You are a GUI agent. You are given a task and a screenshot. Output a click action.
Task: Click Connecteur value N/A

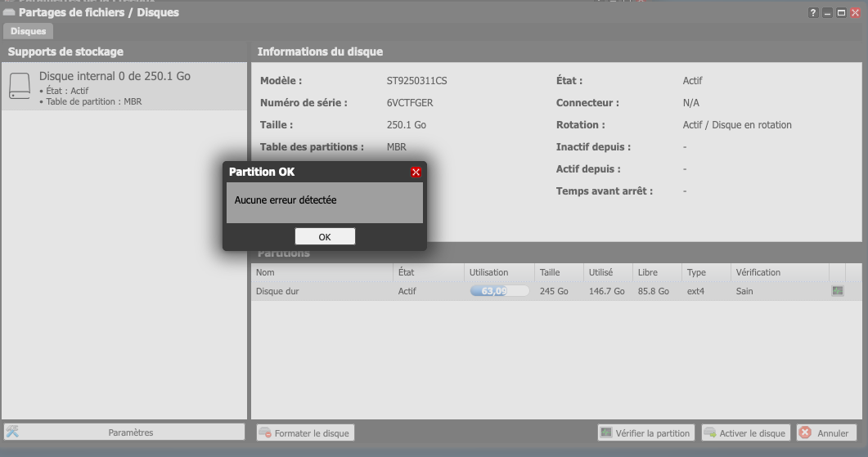click(690, 103)
